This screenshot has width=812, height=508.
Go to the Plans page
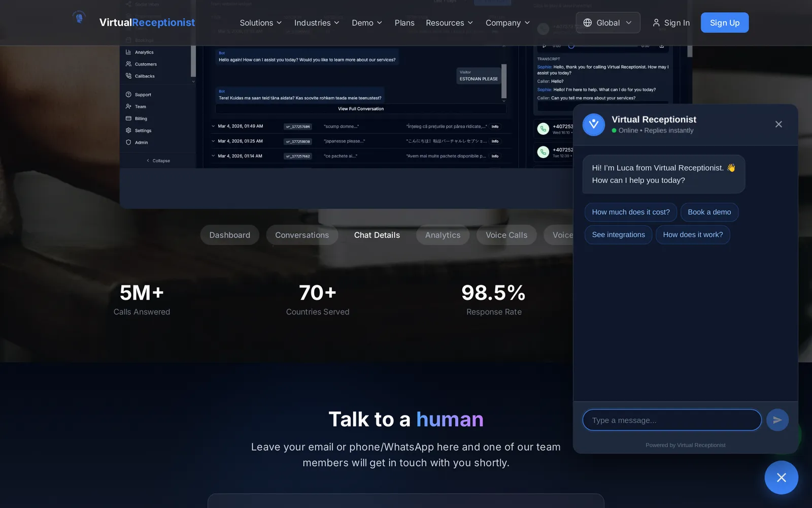404,23
